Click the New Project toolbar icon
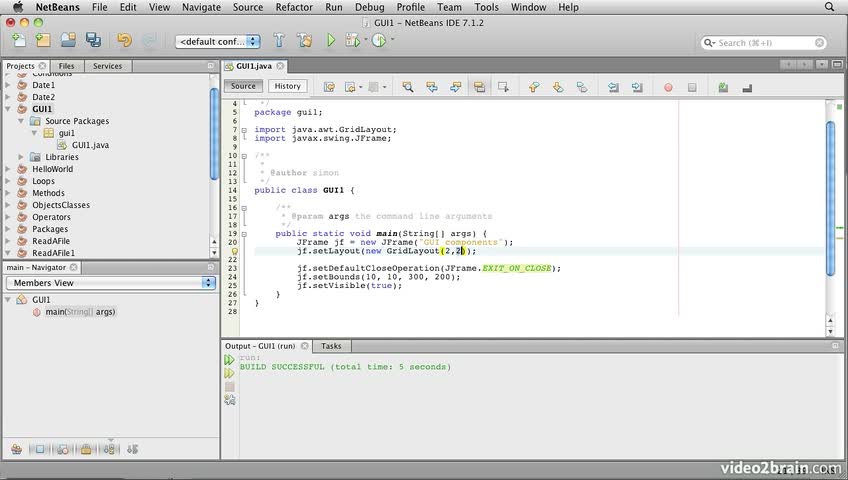The height and width of the screenshot is (480, 848). (43, 41)
